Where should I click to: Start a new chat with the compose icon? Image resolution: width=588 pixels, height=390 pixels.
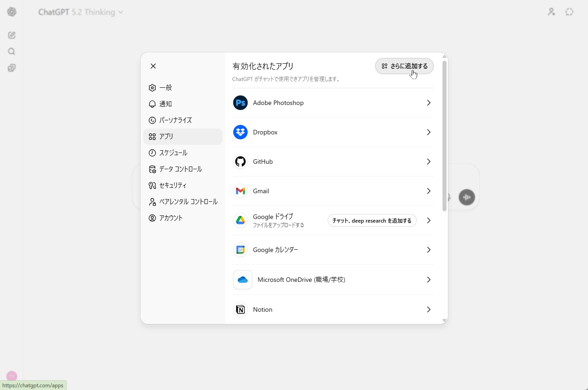12,35
